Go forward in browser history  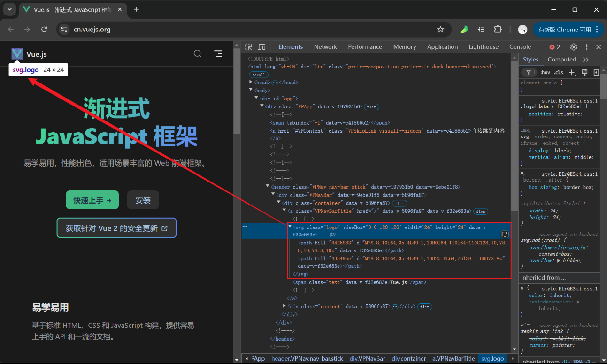tap(27, 30)
